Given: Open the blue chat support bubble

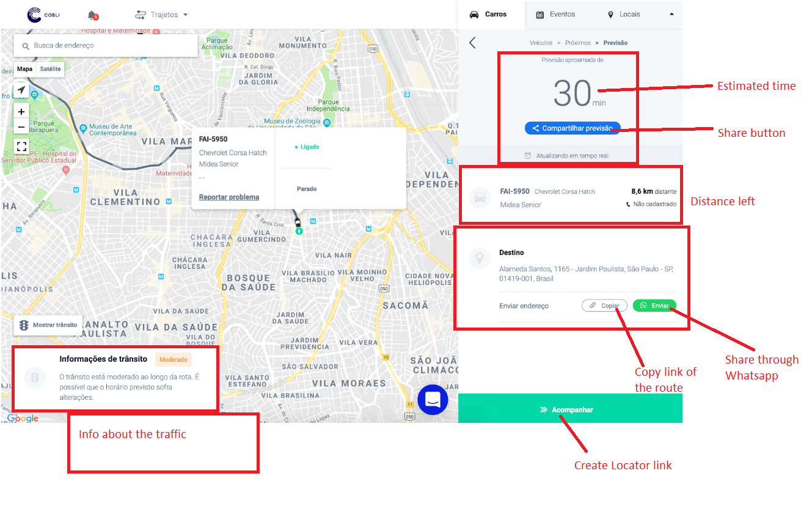Looking at the screenshot, I should click(433, 400).
